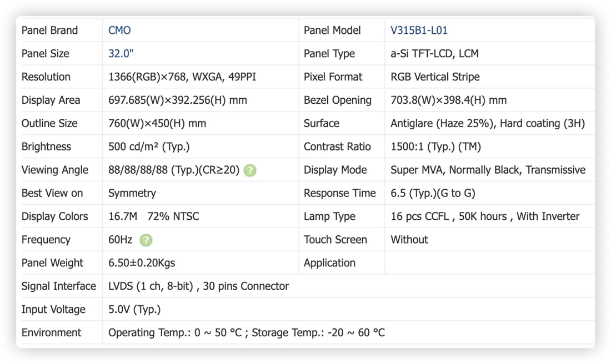Click the 1500:1 (Typ.) (TM) value
Image resolution: width=611 pixels, height=364 pixels.
(x=435, y=147)
